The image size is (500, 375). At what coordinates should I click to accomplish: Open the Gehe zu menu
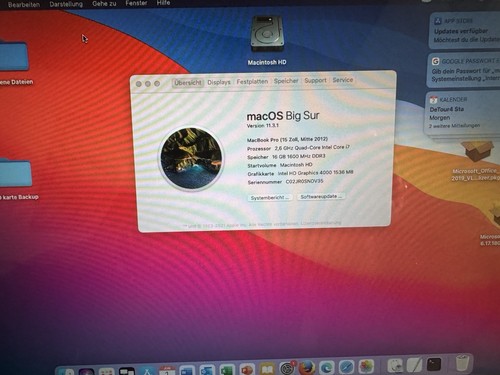(104, 4)
